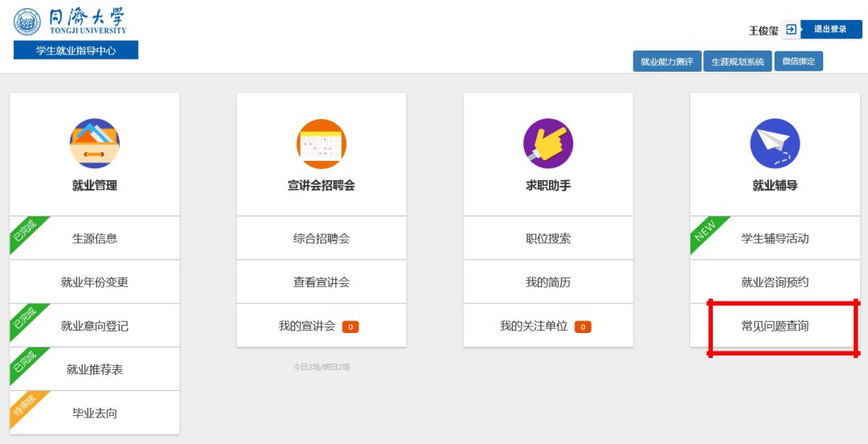
Task: Click the 宣讲会招聘会 calendar icon
Action: click(x=321, y=144)
